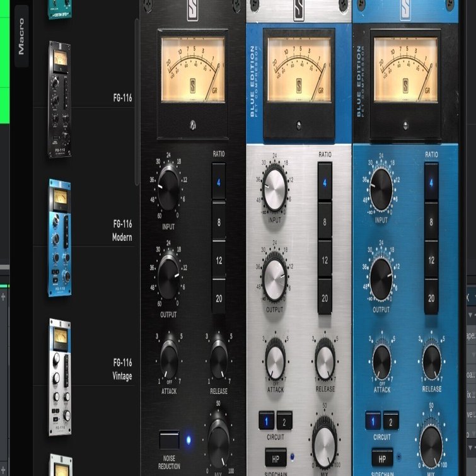This screenshot has width=476, height=476.
Task: Set ratio 4 on the blue module
Action: [x=431, y=182]
